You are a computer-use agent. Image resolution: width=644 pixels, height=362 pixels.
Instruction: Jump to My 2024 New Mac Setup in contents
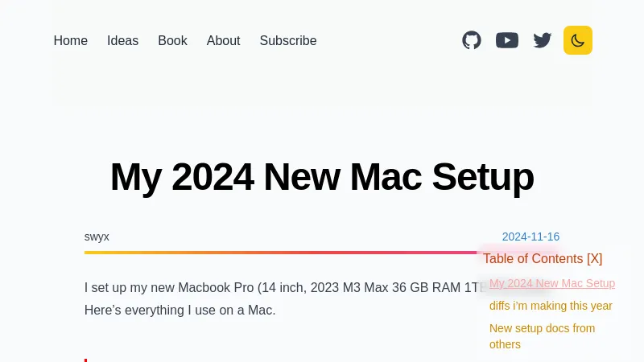pyautogui.click(x=552, y=283)
